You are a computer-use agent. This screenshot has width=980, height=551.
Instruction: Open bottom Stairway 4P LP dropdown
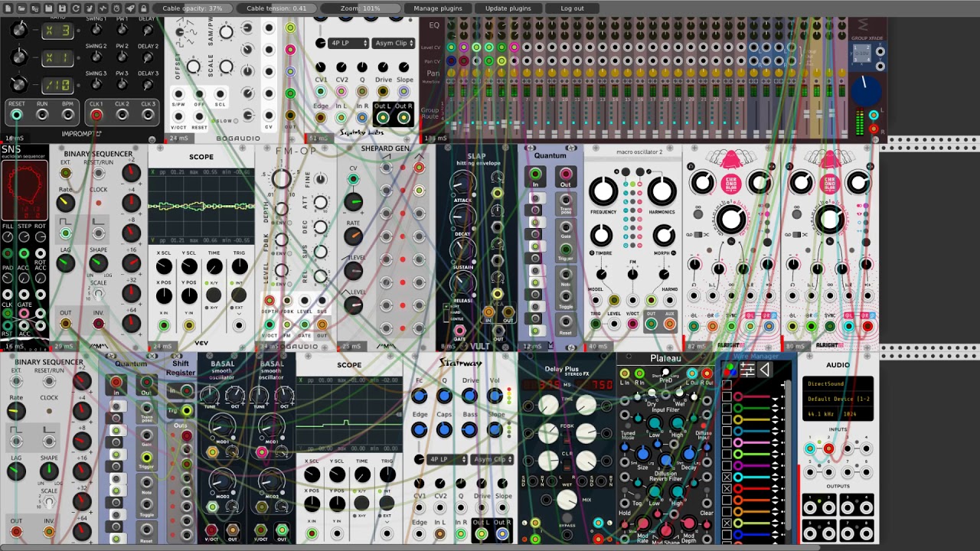[447, 459]
